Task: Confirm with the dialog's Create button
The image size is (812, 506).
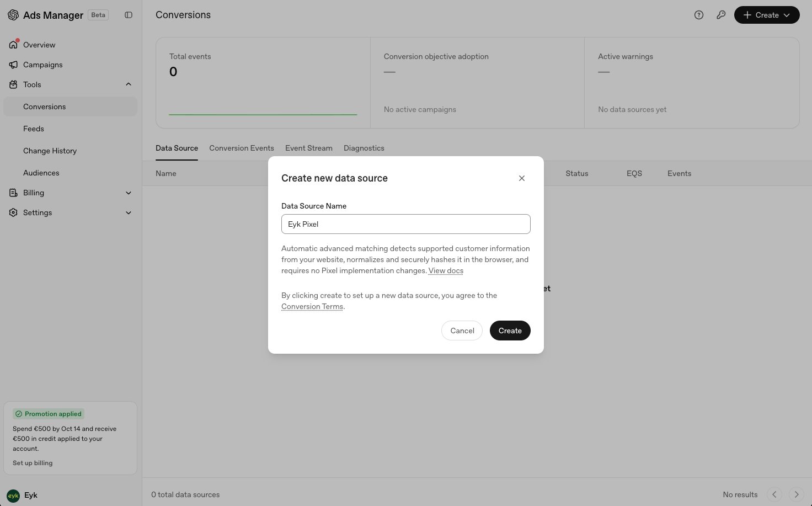Action: coord(510,331)
